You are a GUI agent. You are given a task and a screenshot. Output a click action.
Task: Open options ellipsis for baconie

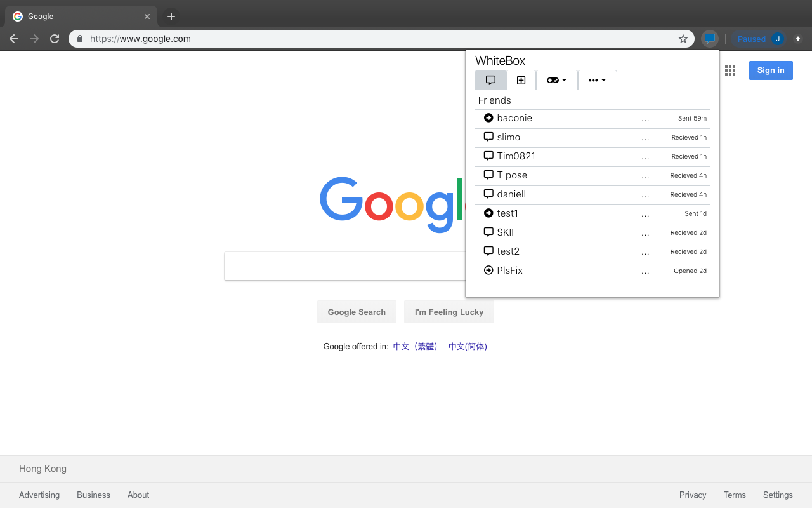coord(645,119)
